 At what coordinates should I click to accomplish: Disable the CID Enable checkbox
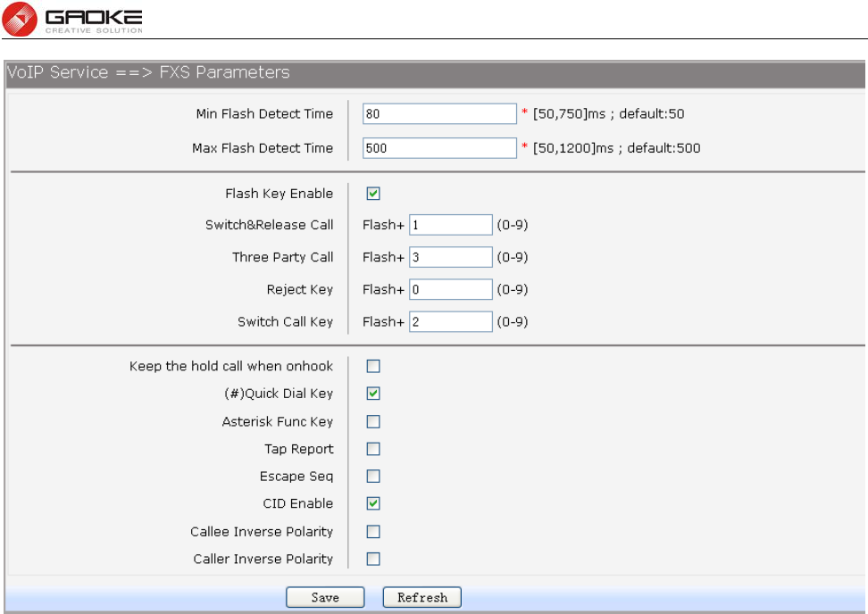373,503
